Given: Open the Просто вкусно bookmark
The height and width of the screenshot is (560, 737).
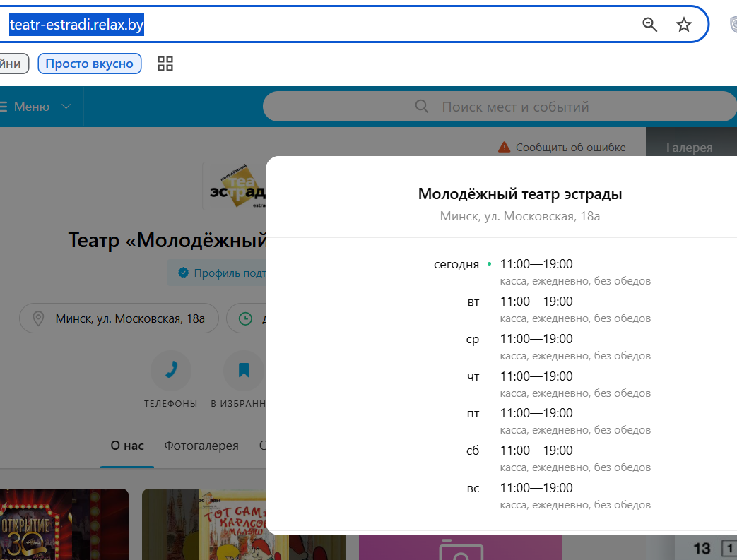Looking at the screenshot, I should tap(89, 64).
